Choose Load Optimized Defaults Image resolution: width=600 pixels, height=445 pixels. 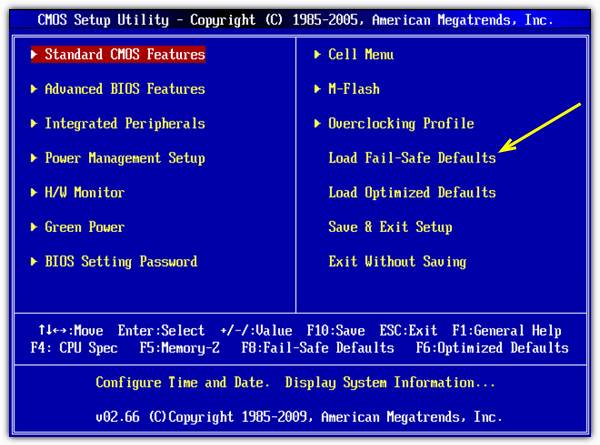coord(411,192)
